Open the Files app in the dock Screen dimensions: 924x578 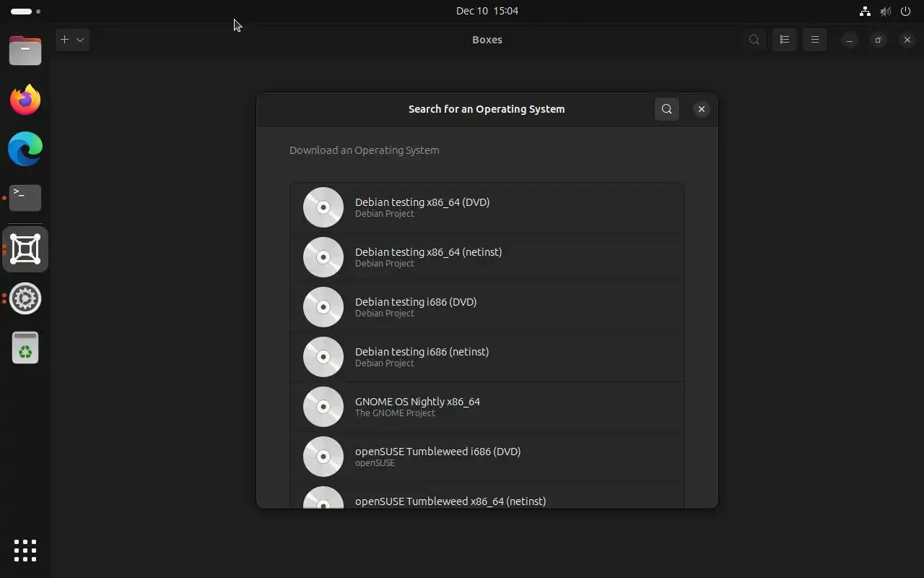click(x=25, y=51)
